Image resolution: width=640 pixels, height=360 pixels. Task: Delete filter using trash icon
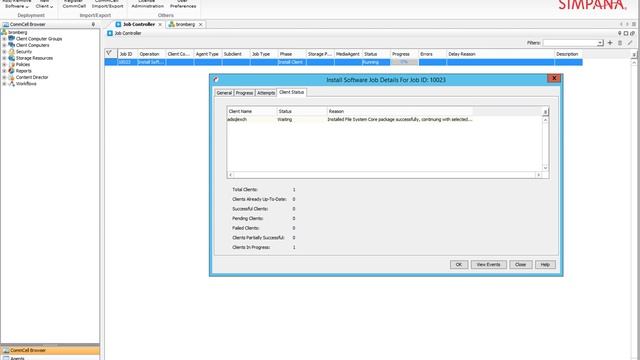[620, 43]
